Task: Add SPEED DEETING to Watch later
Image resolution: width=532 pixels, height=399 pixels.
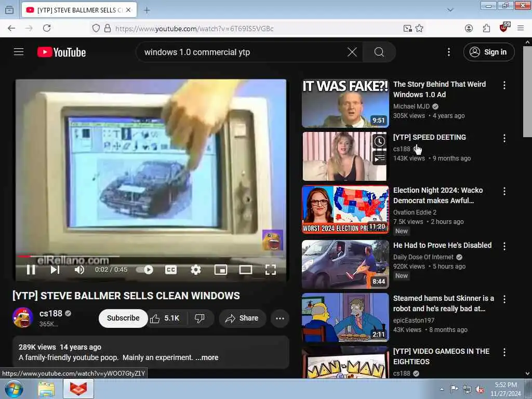Action: tap(379, 141)
